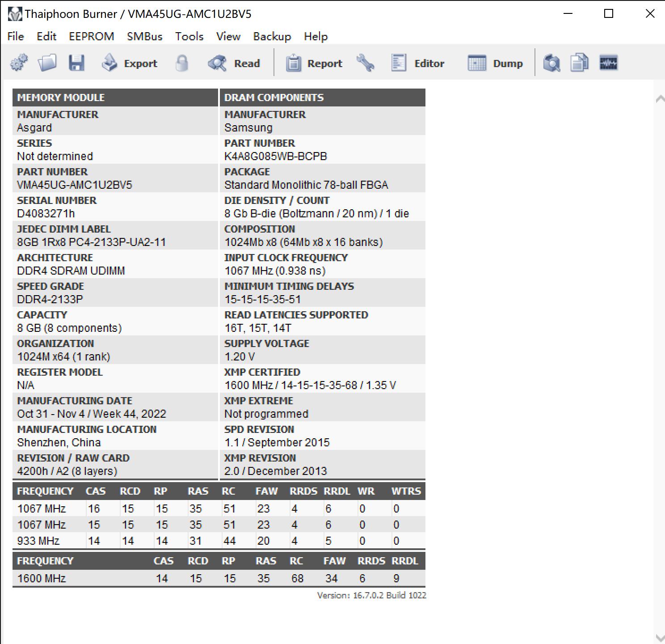Select DRAM part number K4A8G085WB-BCPB
This screenshot has width=665, height=644.
276,156
